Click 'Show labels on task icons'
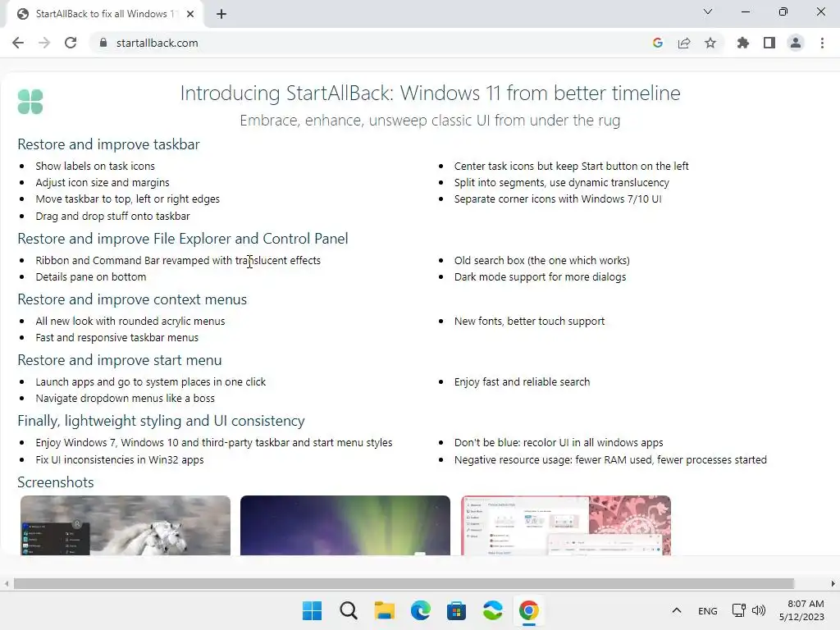840x630 pixels. (95, 166)
